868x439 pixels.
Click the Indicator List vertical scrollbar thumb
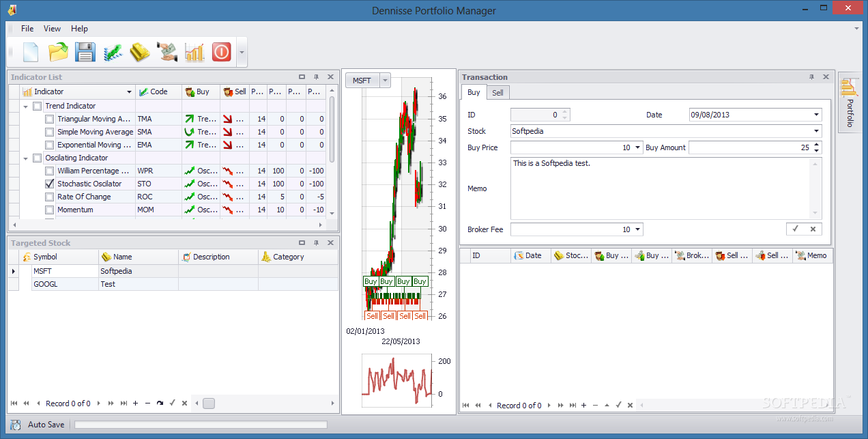(332, 130)
